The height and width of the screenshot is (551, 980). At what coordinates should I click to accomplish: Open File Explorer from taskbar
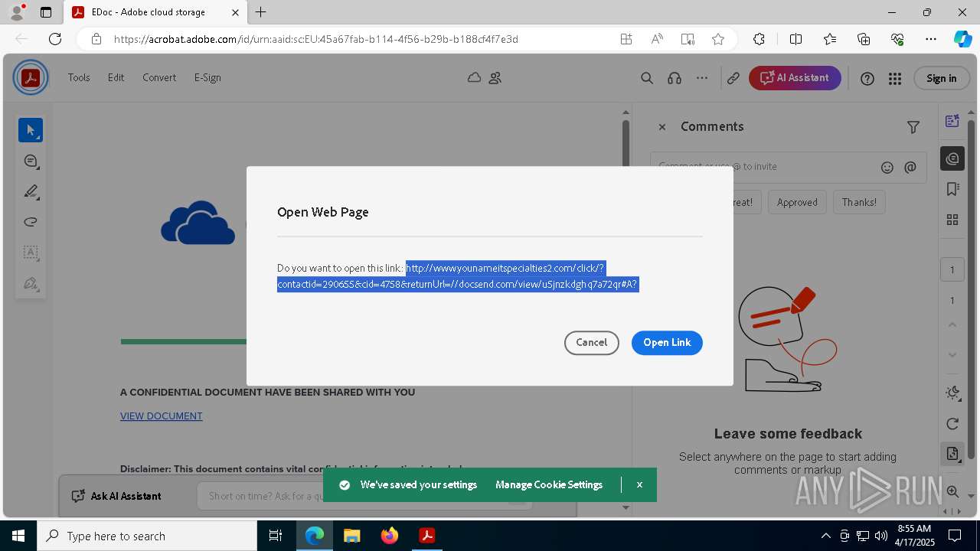pyautogui.click(x=351, y=536)
